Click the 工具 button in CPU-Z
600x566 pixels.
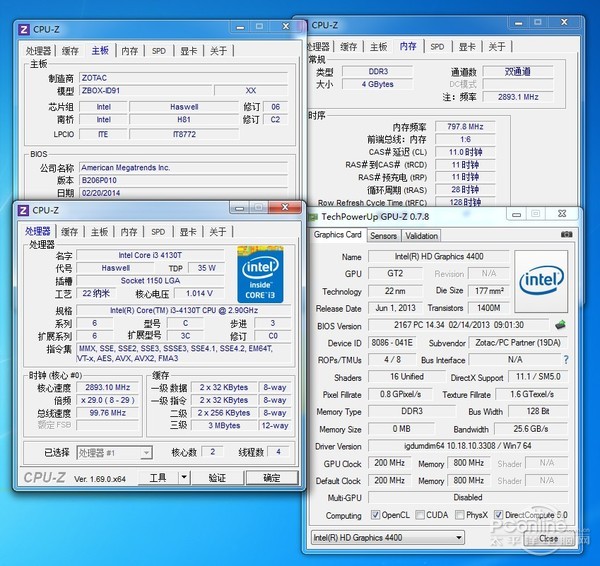coord(158,478)
